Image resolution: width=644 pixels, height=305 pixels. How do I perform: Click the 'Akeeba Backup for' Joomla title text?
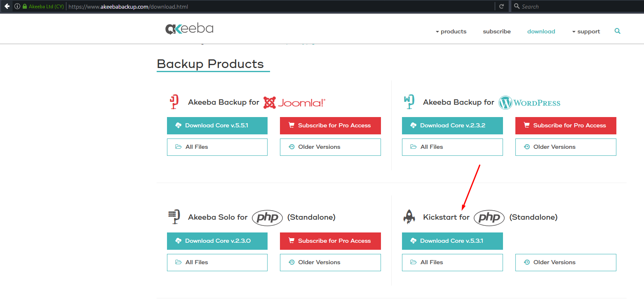(223, 102)
